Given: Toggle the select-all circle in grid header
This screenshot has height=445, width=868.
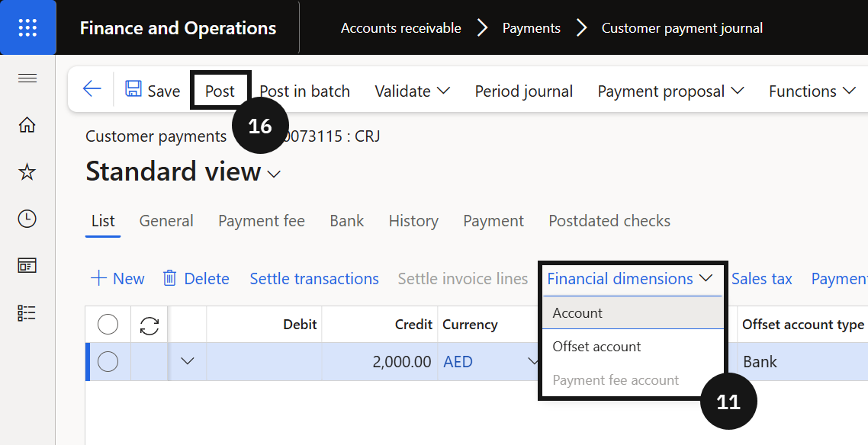Looking at the screenshot, I should point(108,325).
